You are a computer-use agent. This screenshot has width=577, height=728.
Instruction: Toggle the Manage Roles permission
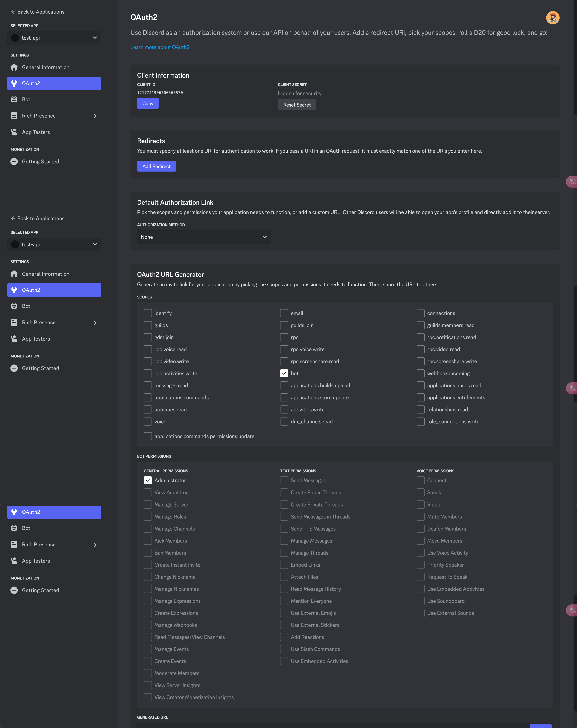pos(148,517)
